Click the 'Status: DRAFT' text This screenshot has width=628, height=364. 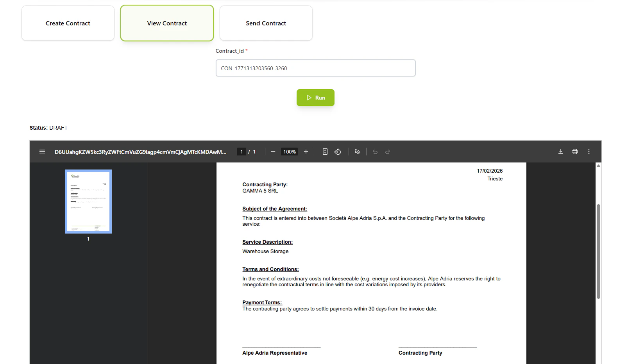[x=48, y=128]
